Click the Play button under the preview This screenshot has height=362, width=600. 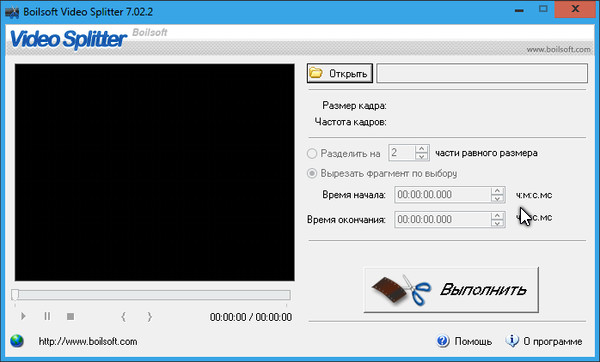click(23, 316)
